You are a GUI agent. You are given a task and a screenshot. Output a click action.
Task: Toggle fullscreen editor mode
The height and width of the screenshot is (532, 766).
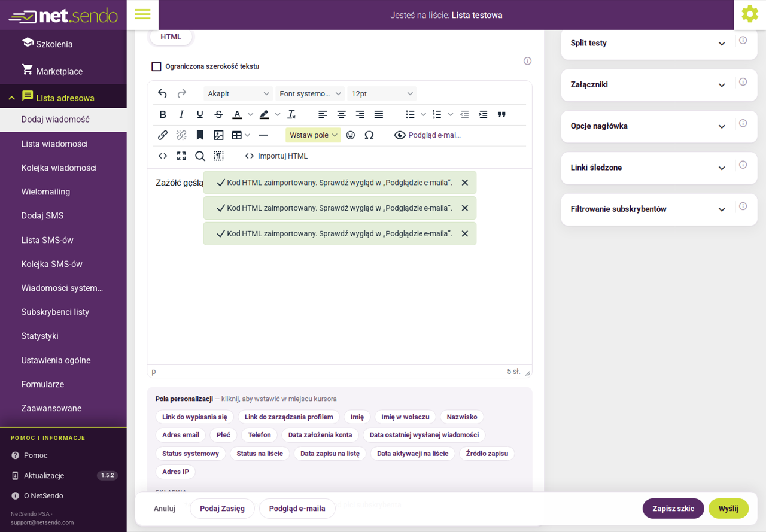click(181, 156)
